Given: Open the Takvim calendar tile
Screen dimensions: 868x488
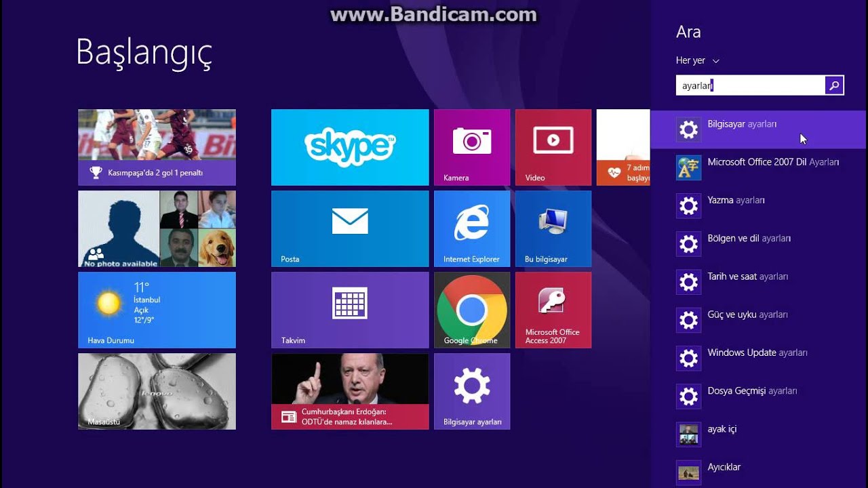Looking at the screenshot, I should [350, 310].
